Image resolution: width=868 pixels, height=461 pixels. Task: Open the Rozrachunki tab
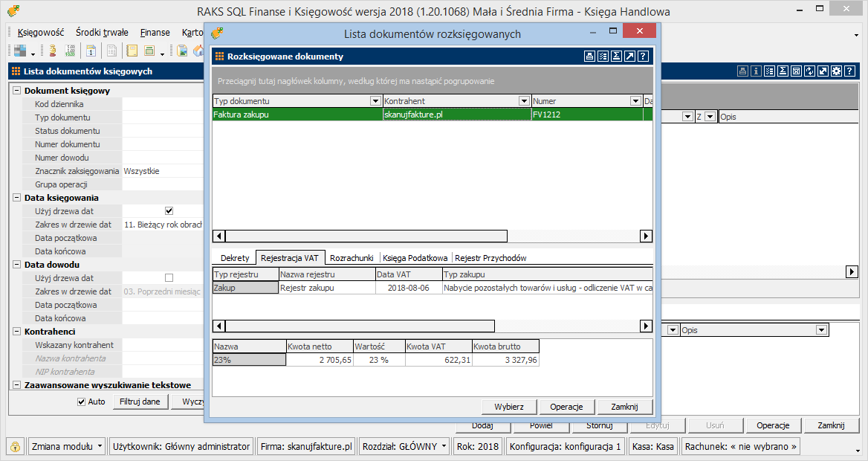pyautogui.click(x=352, y=258)
